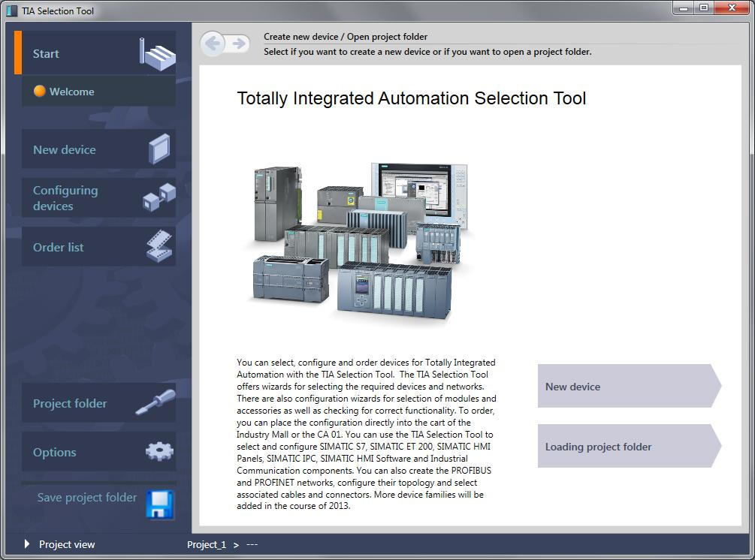Open the Start section label
Viewport: 755px width, 560px height.
click(46, 54)
